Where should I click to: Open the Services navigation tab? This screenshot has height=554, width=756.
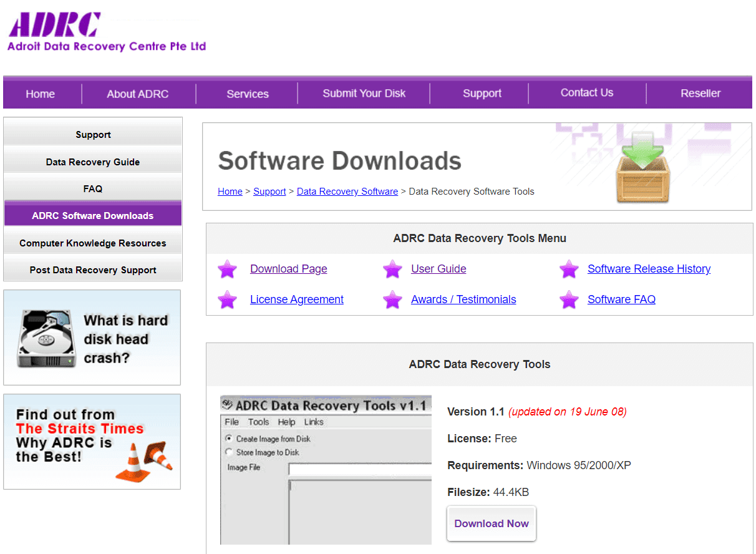coord(248,94)
